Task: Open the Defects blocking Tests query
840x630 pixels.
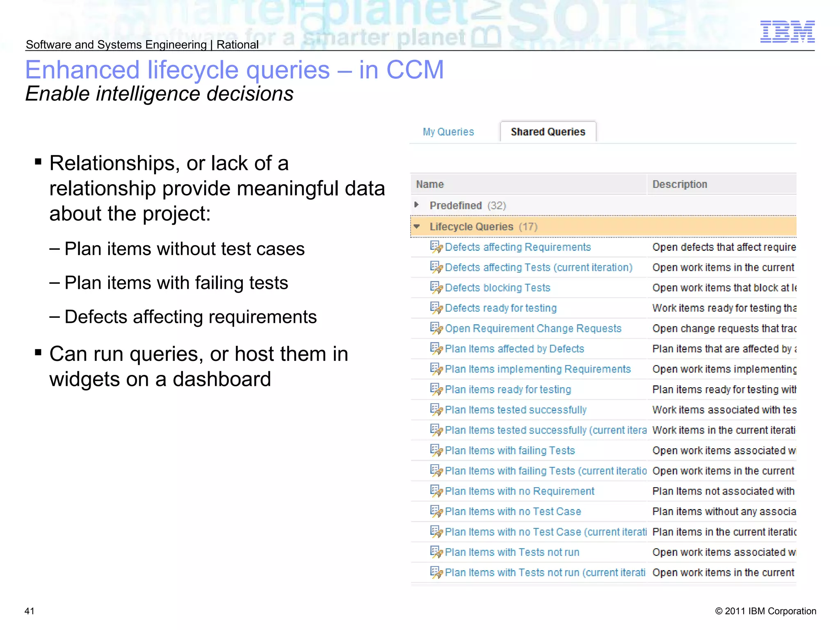Action: click(x=498, y=288)
